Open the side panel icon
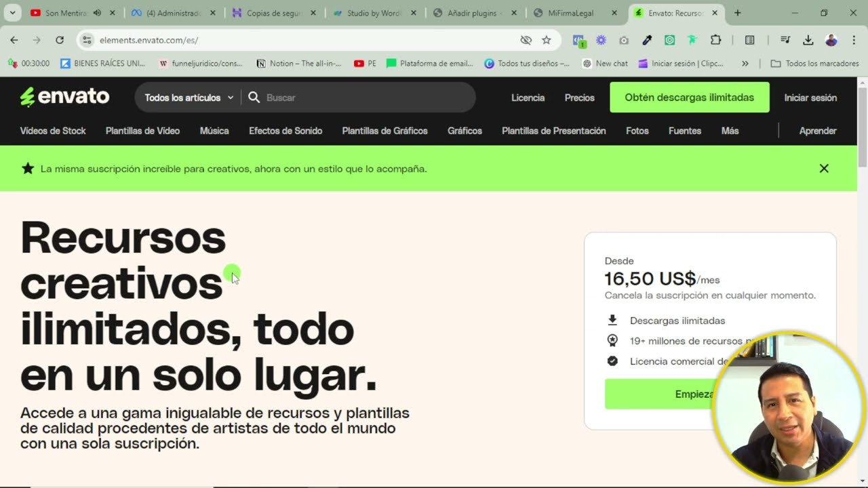Image resolution: width=868 pixels, height=488 pixels. point(749,40)
